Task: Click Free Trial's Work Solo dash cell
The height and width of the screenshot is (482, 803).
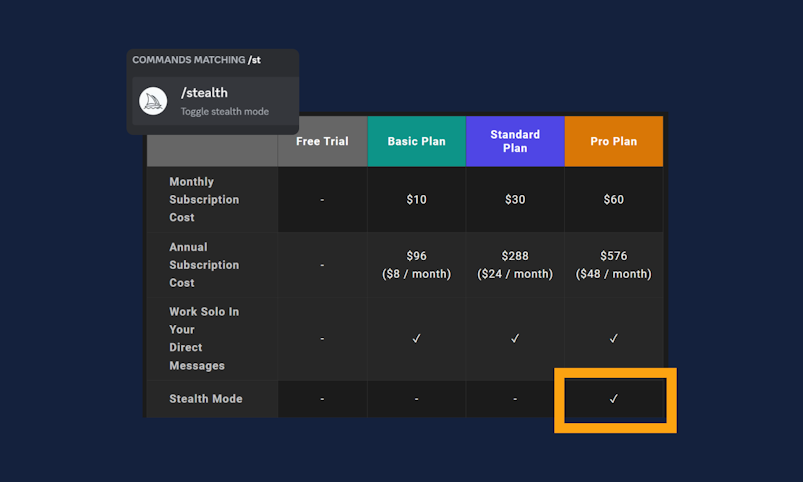Action: tap(322, 339)
